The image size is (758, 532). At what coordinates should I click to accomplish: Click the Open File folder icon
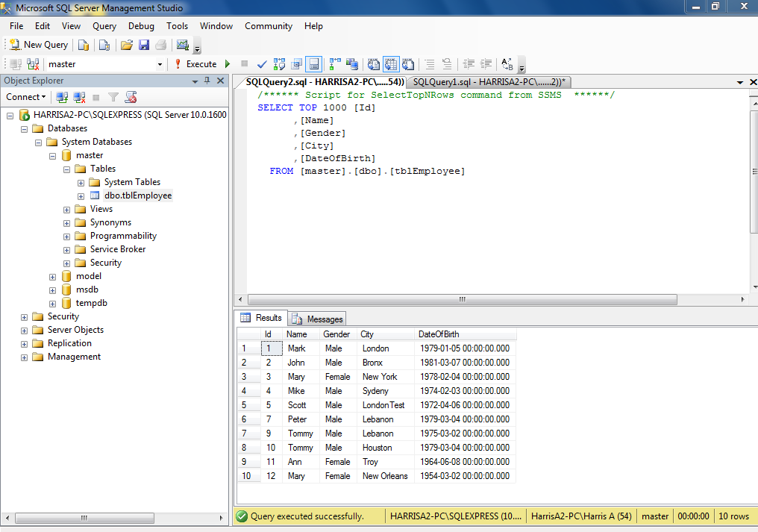127,45
